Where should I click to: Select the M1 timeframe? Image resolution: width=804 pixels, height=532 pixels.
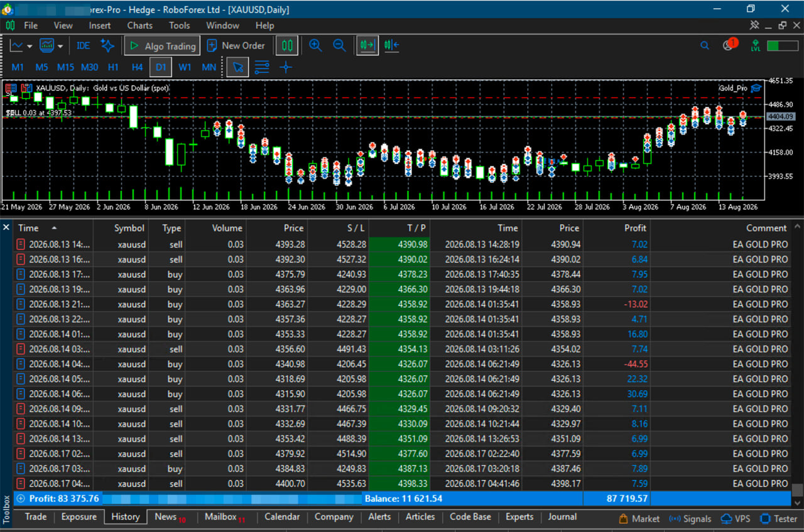point(18,67)
